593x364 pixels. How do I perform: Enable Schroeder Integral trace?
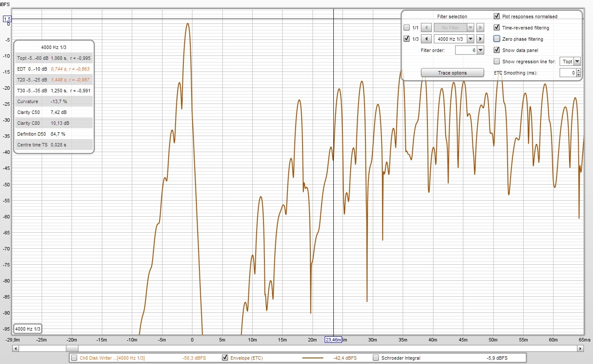376,358
